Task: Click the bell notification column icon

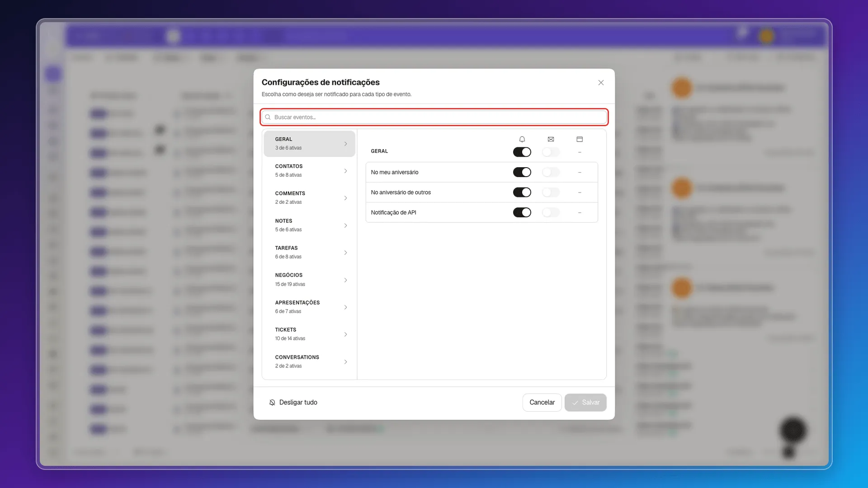Action: tap(522, 139)
